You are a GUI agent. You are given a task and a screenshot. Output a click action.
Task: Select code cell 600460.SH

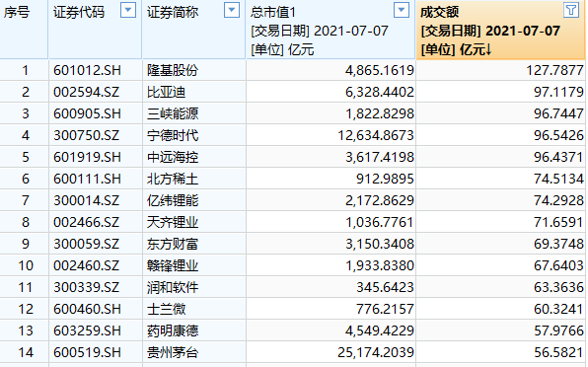pyautogui.click(x=96, y=309)
